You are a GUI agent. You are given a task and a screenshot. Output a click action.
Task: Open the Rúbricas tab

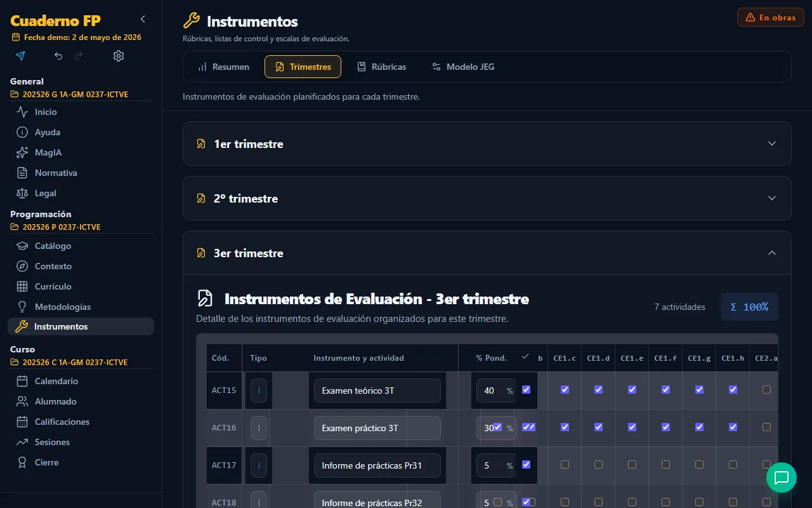pyautogui.click(x=381, y=67)
